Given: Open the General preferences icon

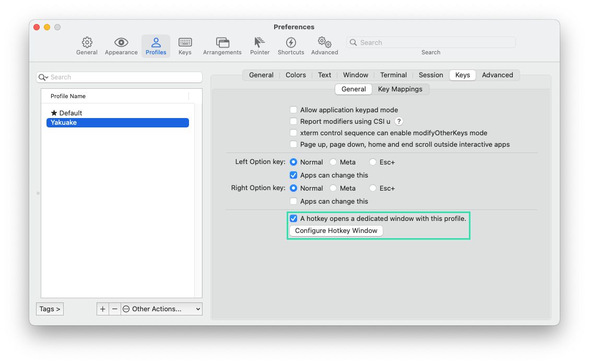Looking at the screenshot, I should [87, 45].
